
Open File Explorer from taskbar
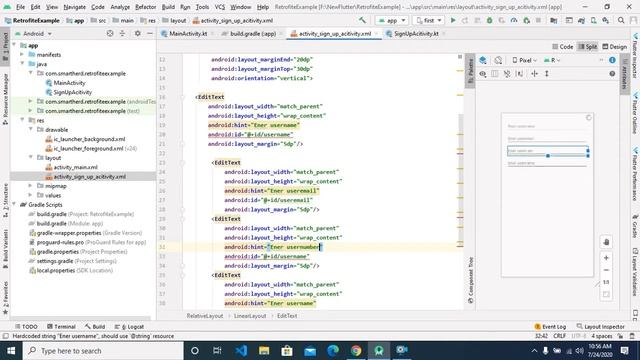click(264, 350)
